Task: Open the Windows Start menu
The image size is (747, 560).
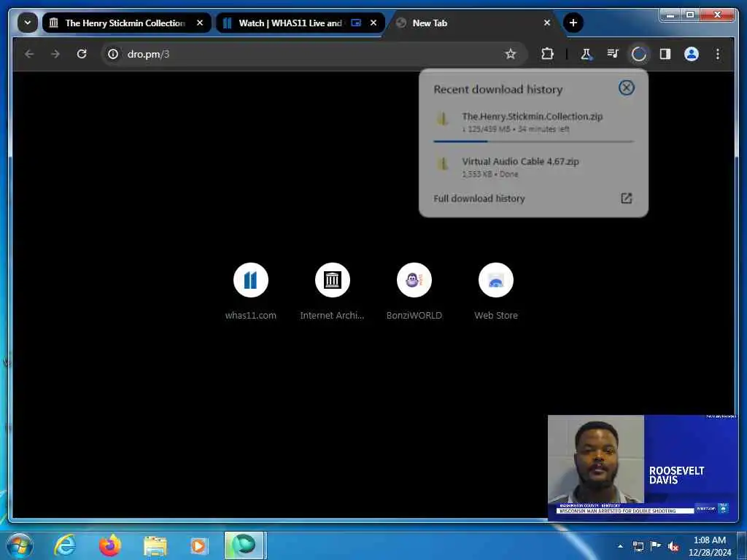Action: [x=19, y=545]
